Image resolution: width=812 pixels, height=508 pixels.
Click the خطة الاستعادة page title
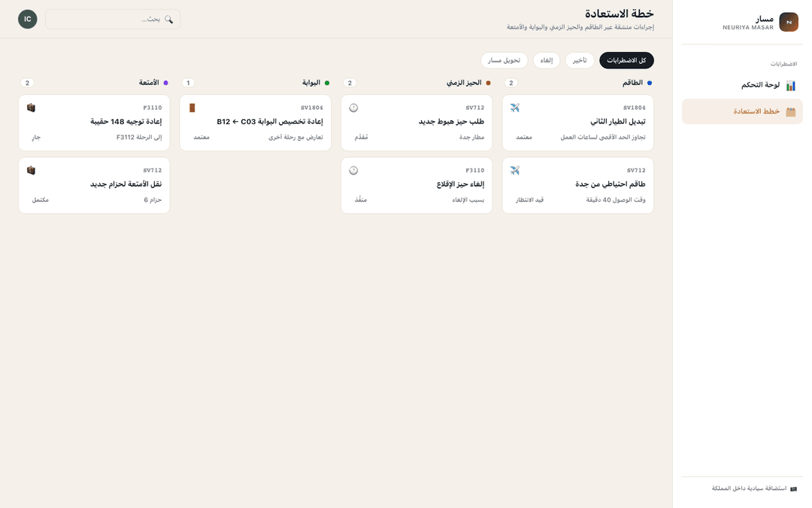tap(620, 14)
